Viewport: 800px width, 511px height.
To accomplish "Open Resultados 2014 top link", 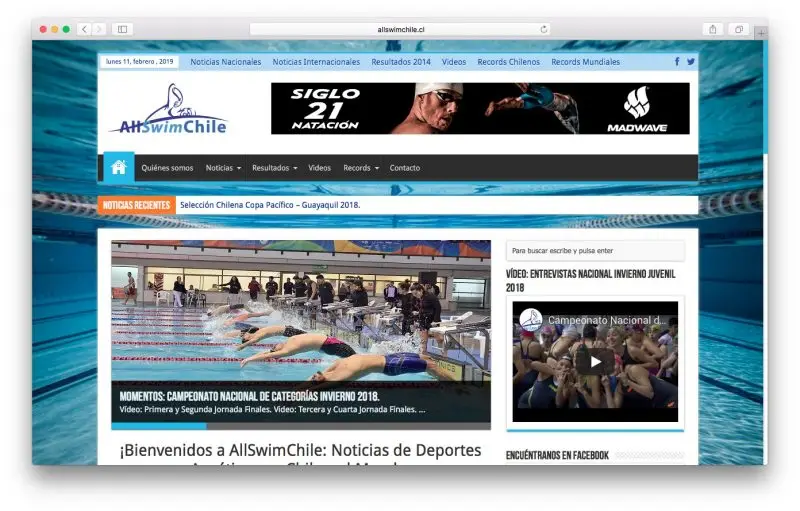I will (401, 62).
